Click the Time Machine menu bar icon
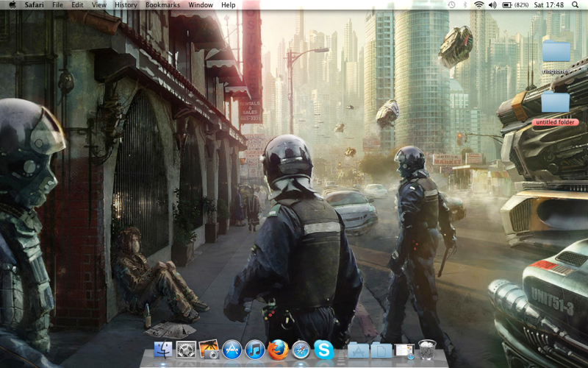The width and height of the screenshot is (588, 368). tap(451, 5)
